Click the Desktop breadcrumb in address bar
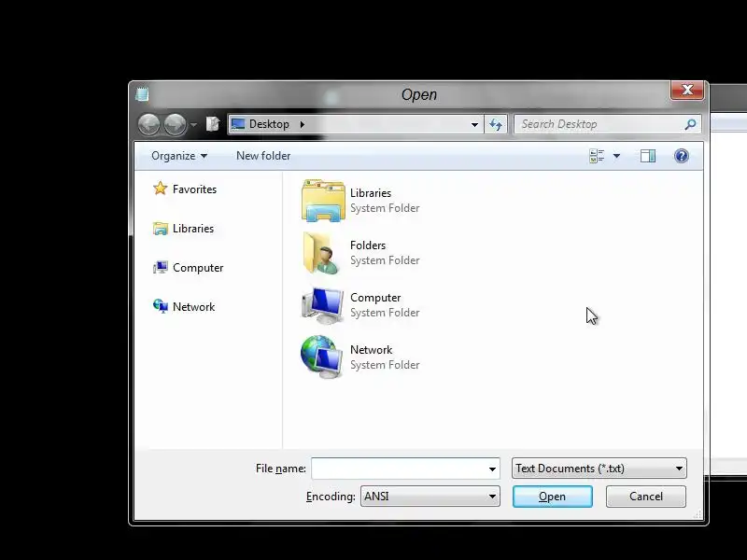Image resolution: width=747 pixels, height=560 pixels. [x=269, y=124]
